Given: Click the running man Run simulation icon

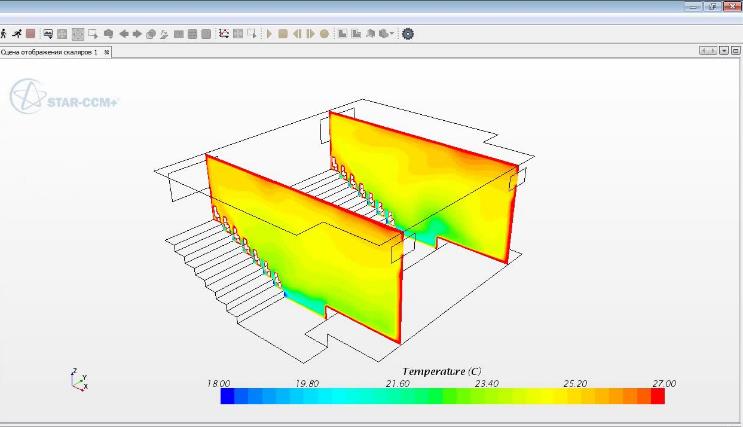Looking at the screenshot, I should pyautogui.click(x=5, y=33).
